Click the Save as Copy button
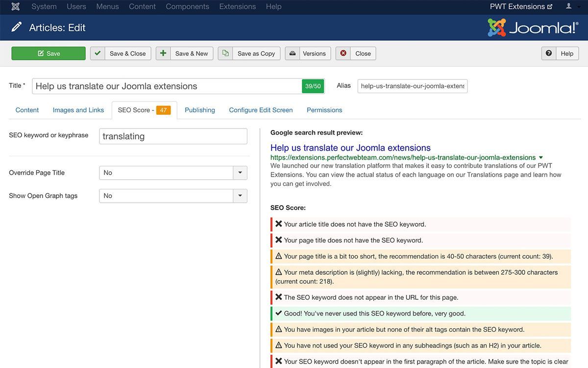This screenshot has height=368, width=588. [x=249, y=53]
